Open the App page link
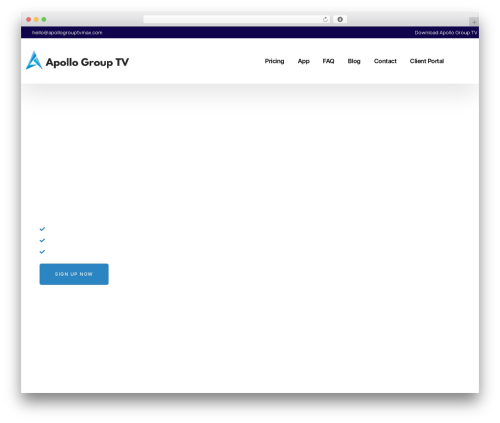 click(304, 61)
